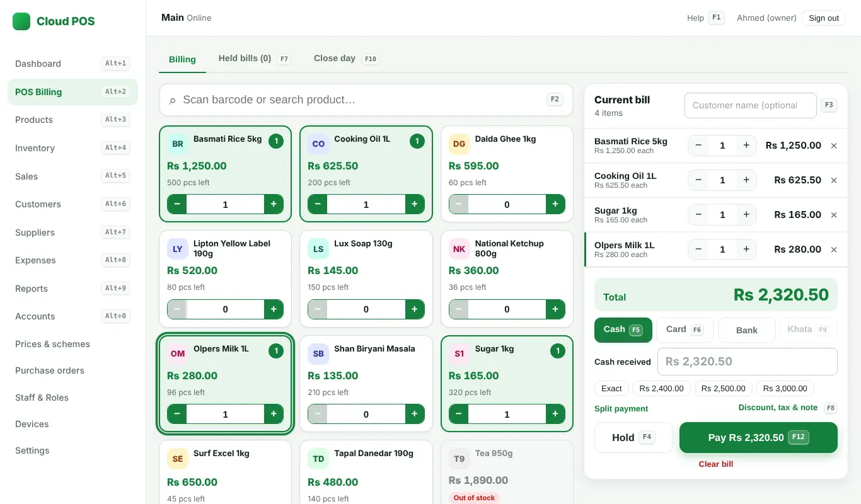The width and height of the screenshot is (861, 504).
Task: Click the Customer name field
Action: coord(751,106)
